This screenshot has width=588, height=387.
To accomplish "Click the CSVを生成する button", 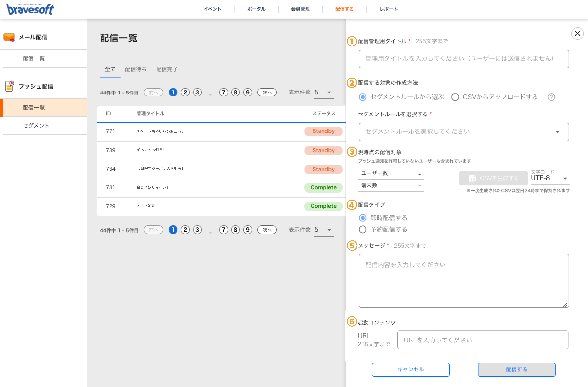I will 493,178.
